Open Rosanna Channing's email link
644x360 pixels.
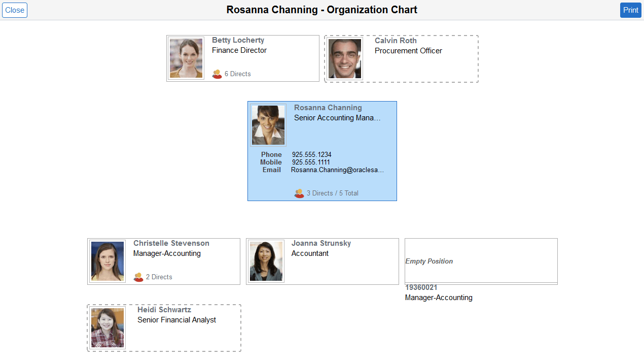click(337, 170)
